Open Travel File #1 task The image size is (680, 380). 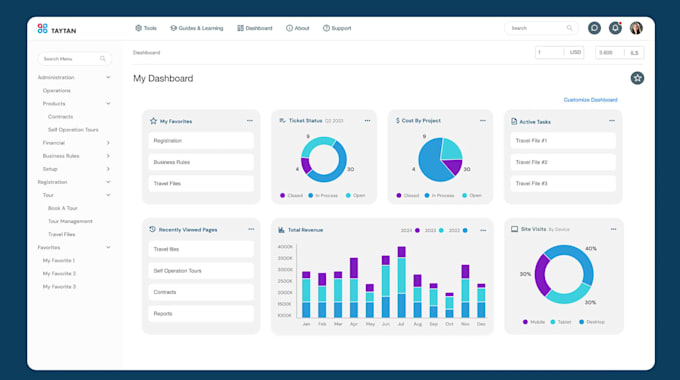pos(563,141)
